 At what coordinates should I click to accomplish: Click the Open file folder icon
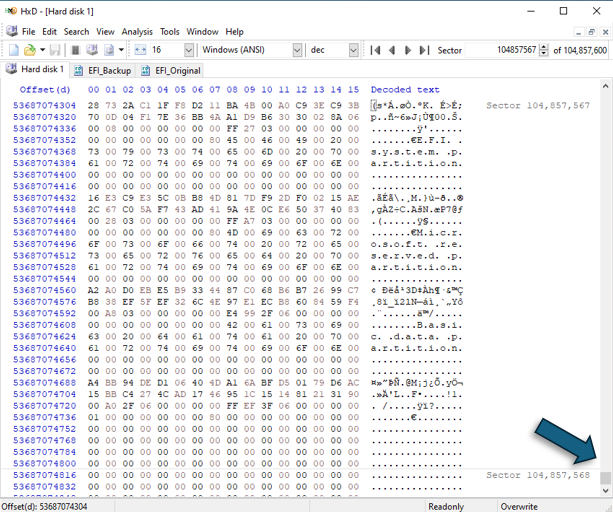tap(29, 50)
